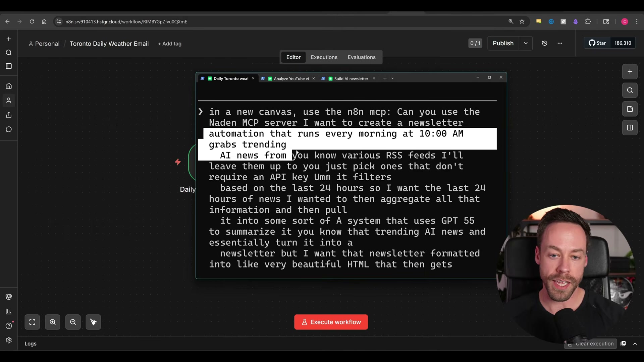Toggle the focus panel icon on canvas
644x362 pixels.
[x=630, y=128]
